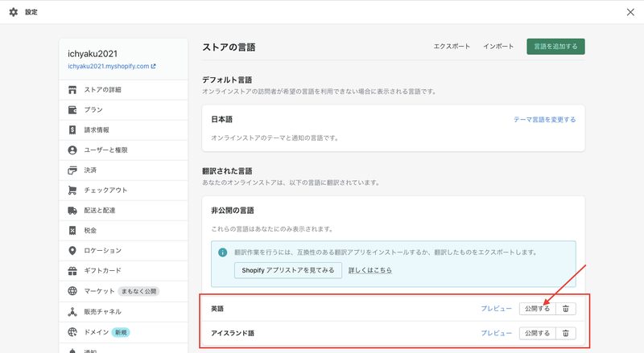
Task: Click the storefront icon beside ストアの詳細
Action: coord(72,89)
